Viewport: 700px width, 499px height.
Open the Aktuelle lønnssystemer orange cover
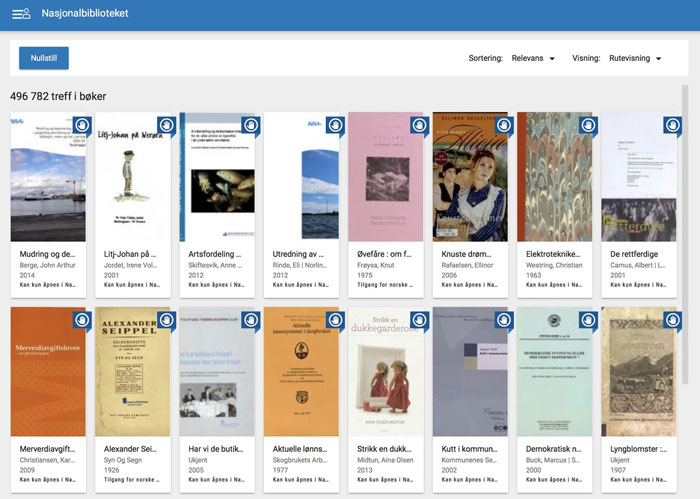tap(301, 371)
